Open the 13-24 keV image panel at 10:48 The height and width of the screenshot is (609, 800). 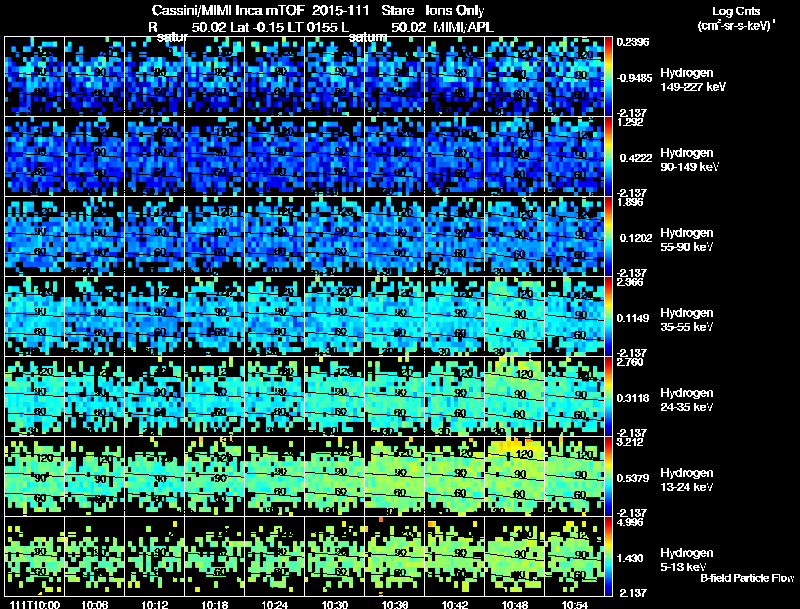515,477
